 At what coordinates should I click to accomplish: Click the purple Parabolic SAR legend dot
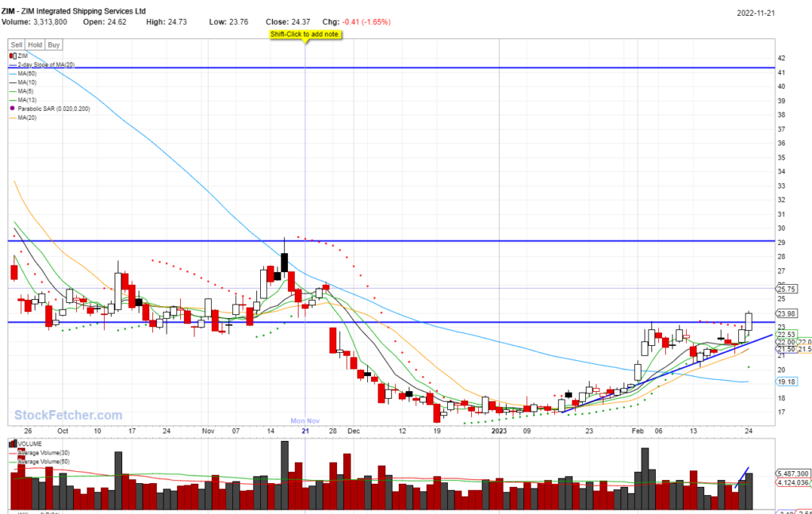click(13, 109)
